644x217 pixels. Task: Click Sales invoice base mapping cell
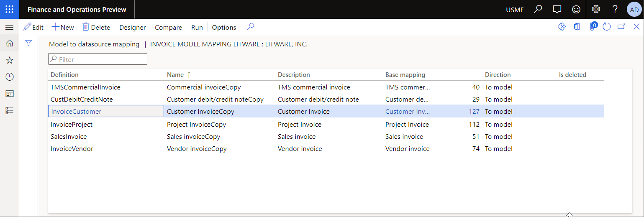click(404, 137)
